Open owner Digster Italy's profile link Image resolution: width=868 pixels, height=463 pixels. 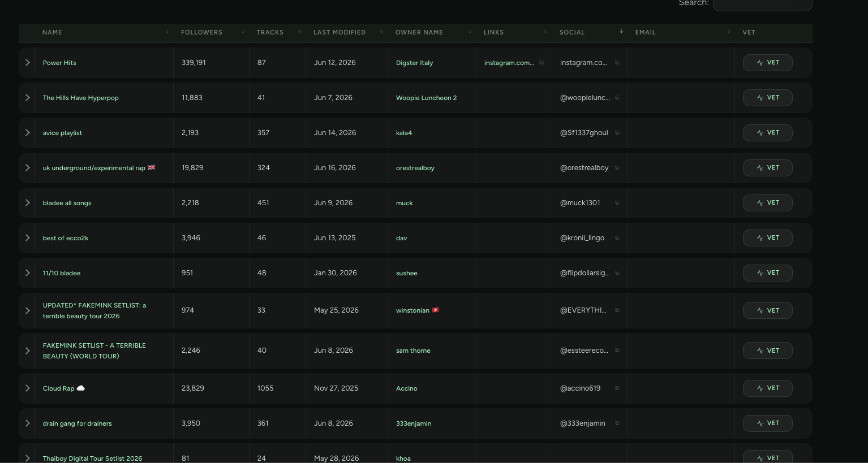414,63
